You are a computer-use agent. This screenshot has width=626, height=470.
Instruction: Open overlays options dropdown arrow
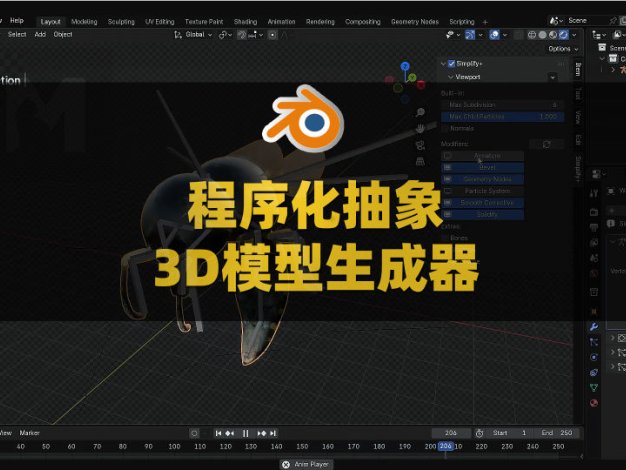coord(505,35)
